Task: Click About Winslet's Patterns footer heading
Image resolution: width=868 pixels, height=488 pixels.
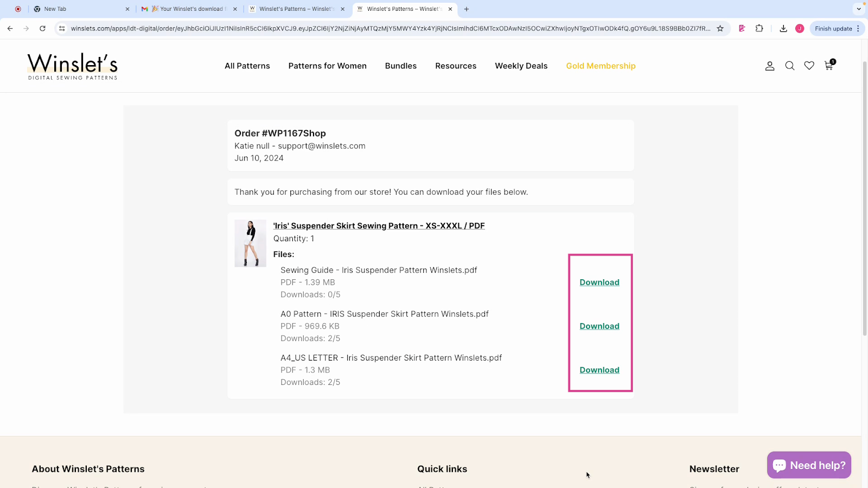Action: (x=88, y=469)
